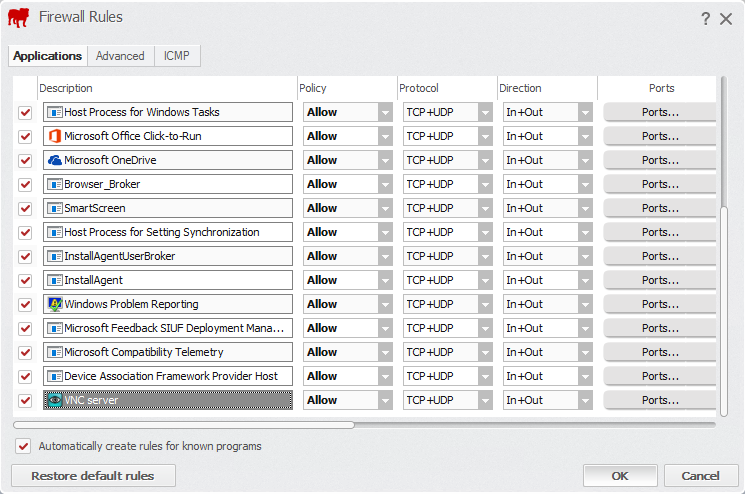
Task: Click the Microsoft Compatibility Telemetry icon
Action: click(x=55, y=352)
